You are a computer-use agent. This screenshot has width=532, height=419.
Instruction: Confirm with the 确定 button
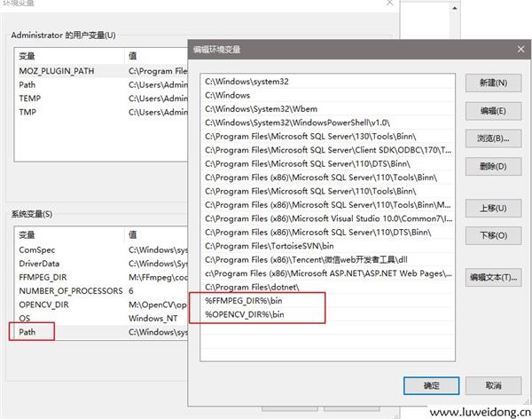[431, 385]
